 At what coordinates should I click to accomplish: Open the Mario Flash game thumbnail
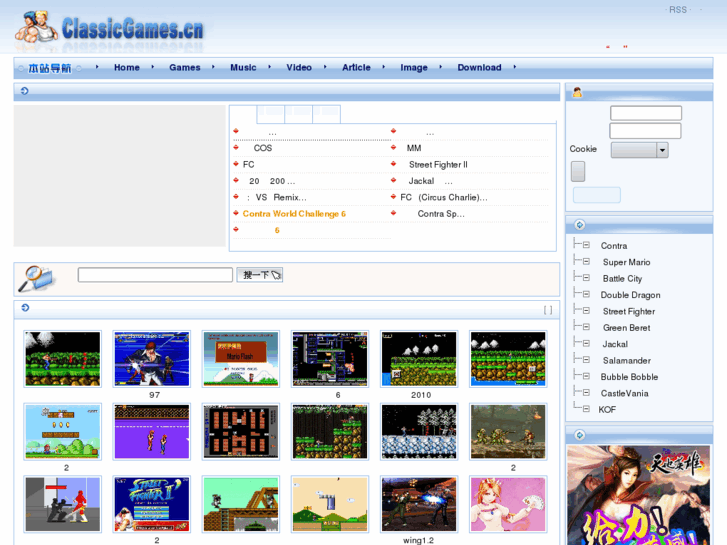[x=241, y=359]
